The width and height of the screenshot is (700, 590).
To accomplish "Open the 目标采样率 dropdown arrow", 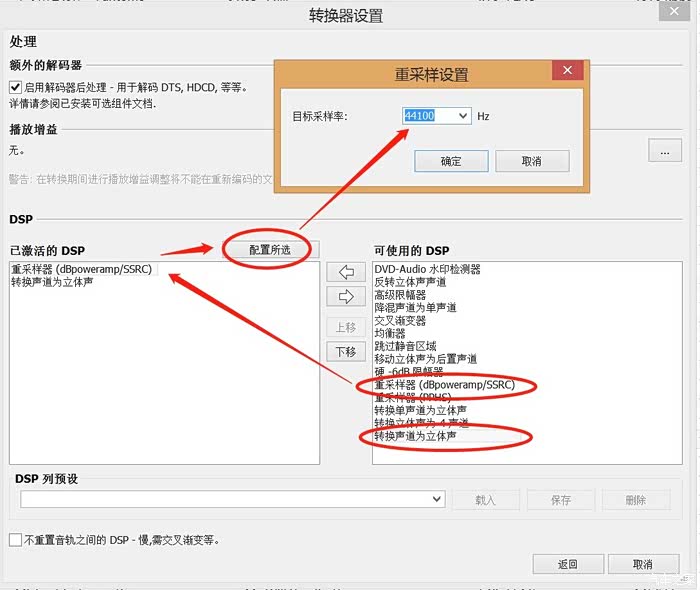I will (x=462, y=116).
